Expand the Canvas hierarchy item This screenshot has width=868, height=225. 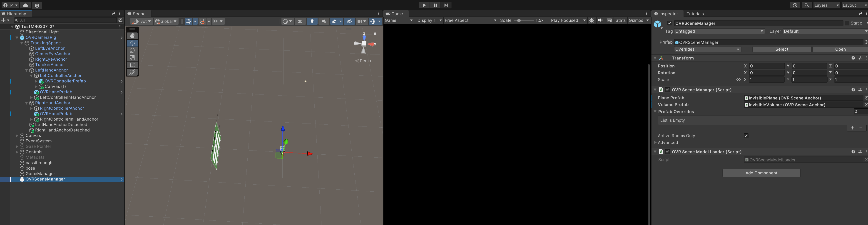tap(17, 136)
